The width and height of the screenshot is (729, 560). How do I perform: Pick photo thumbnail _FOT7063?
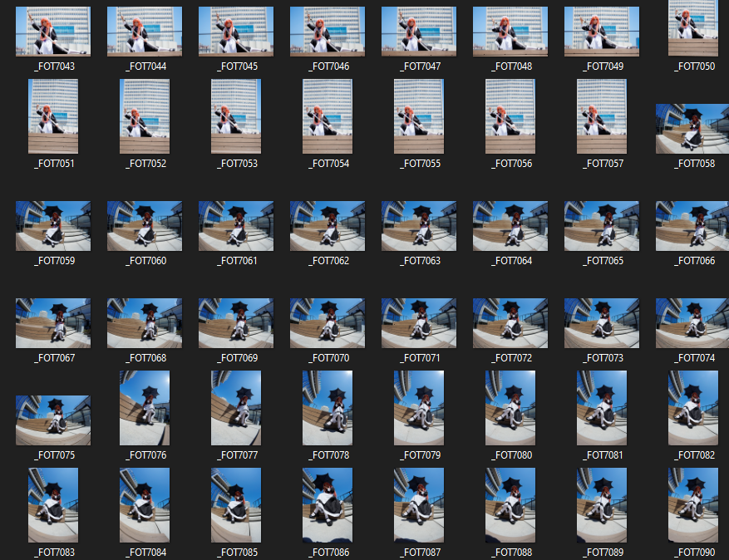pyautogui.click(x=419, y=226)
